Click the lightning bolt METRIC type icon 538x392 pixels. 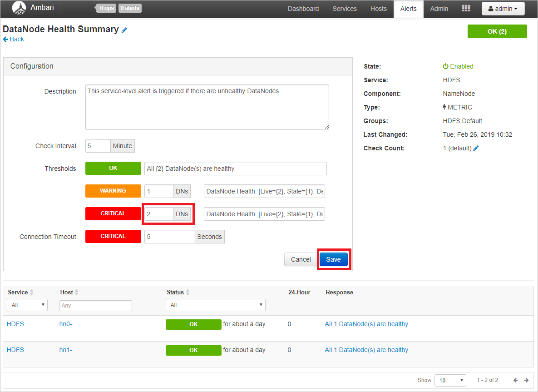point(444,107)
